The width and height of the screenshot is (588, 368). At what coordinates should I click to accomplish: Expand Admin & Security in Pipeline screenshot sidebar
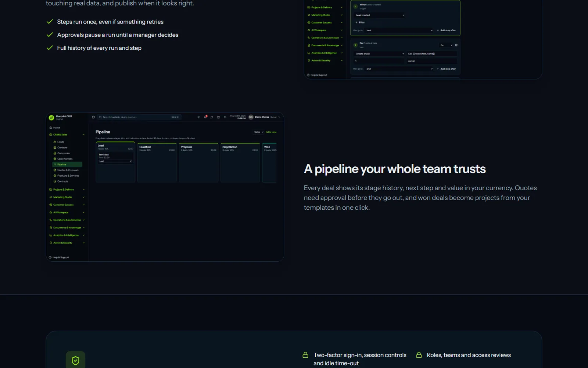tap(67, 243)
